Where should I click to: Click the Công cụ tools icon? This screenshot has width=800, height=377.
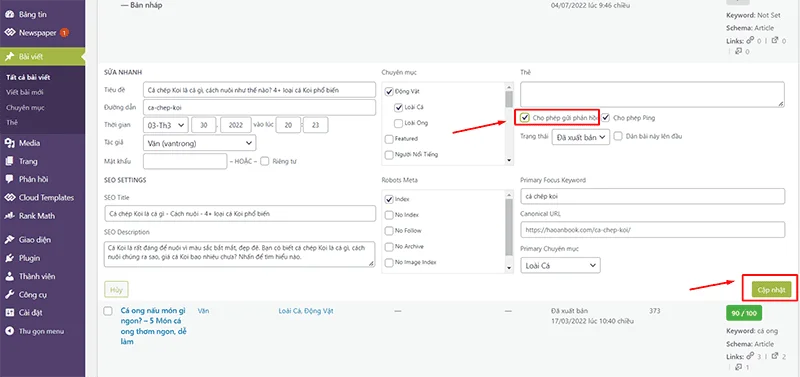[9, 294]
